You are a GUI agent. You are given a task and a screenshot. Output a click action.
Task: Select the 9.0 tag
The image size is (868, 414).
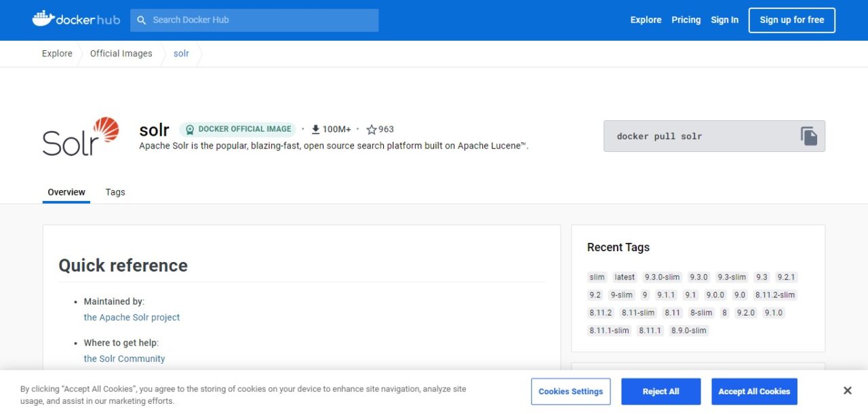pyautogui.click(x=739, y=295)
